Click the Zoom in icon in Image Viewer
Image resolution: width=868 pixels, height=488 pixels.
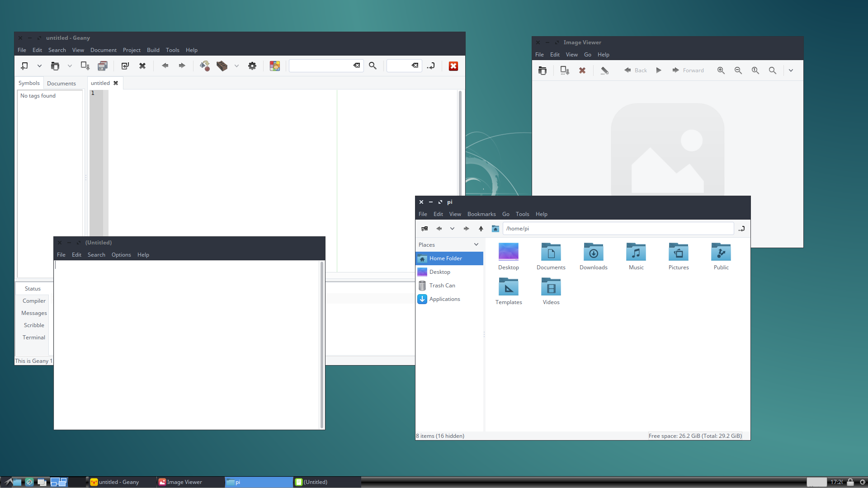click(721, 70)
